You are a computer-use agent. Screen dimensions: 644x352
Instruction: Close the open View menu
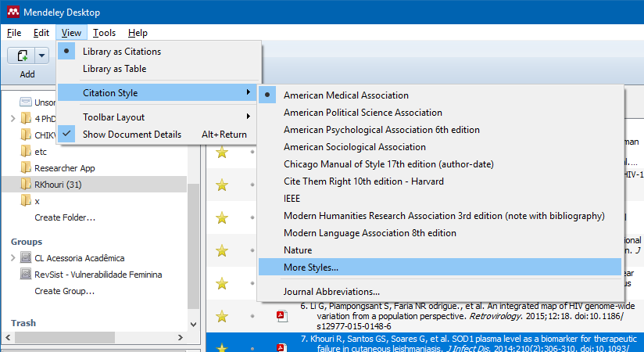71,33
